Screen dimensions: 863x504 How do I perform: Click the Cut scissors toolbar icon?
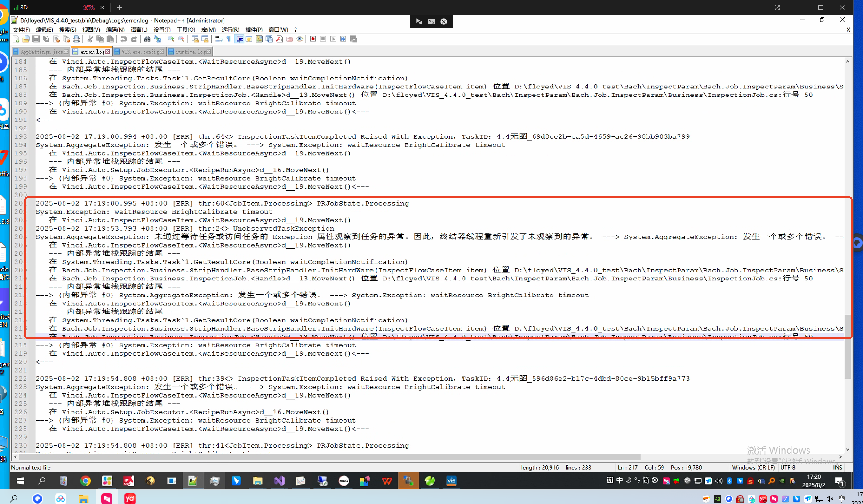tap(90, 39)
